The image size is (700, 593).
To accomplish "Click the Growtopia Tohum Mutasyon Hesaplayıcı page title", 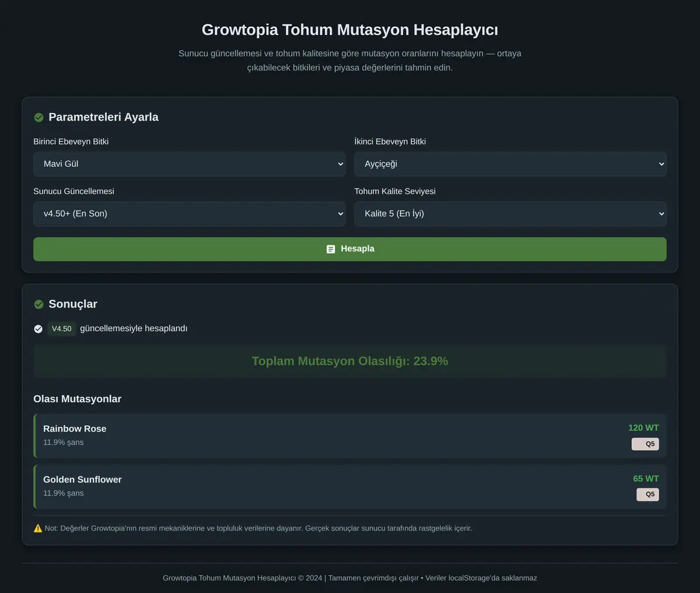I will pyautogui.click(x=350, y=30).
